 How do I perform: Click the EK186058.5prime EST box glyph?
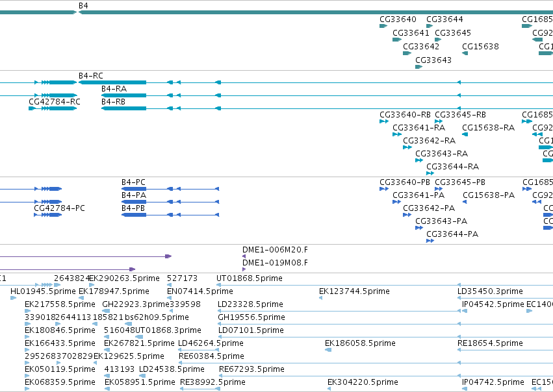[328, 350]
